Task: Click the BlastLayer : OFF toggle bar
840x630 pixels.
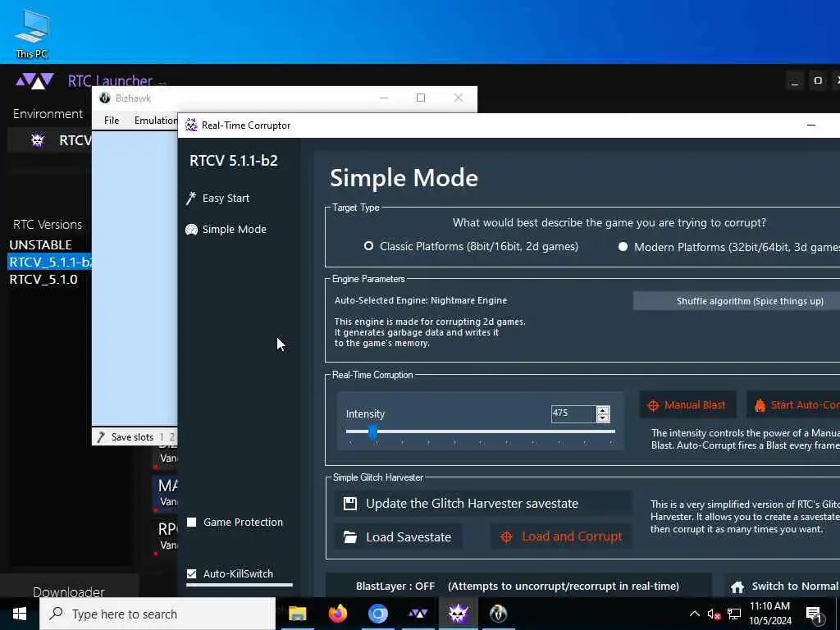Action: pos(518,586)
